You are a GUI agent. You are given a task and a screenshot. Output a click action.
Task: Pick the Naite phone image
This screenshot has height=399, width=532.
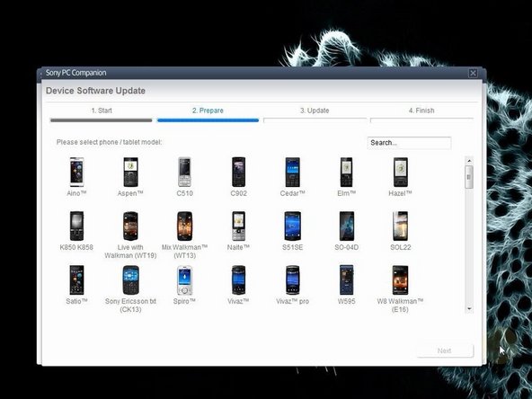(238, 226)
